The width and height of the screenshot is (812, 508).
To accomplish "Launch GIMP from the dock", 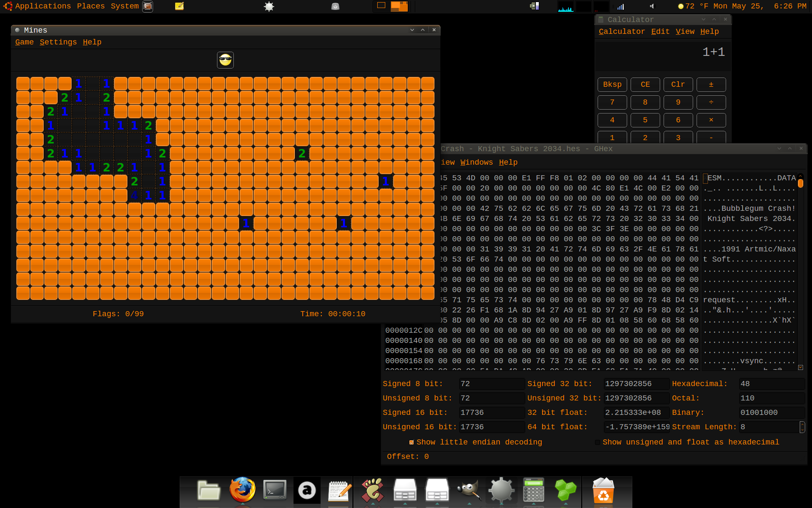I will (469, 490).
